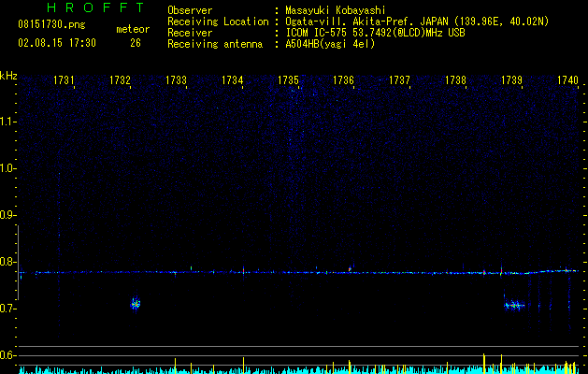Image resolution: width=588 pixels, height=374 pixels.
Task: Click the 1738 time axis marker
Action: pos(455,80)
